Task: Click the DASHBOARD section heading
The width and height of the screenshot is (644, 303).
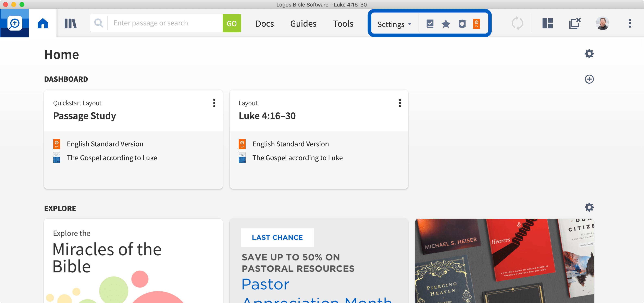Action: pyautogui.click(x=66, y=79)
